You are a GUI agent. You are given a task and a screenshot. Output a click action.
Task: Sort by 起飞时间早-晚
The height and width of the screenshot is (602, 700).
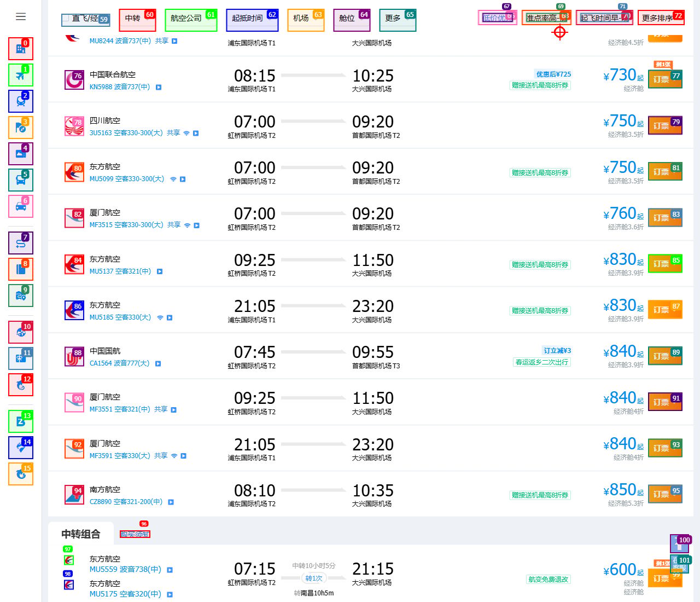[x=604, y=18]
